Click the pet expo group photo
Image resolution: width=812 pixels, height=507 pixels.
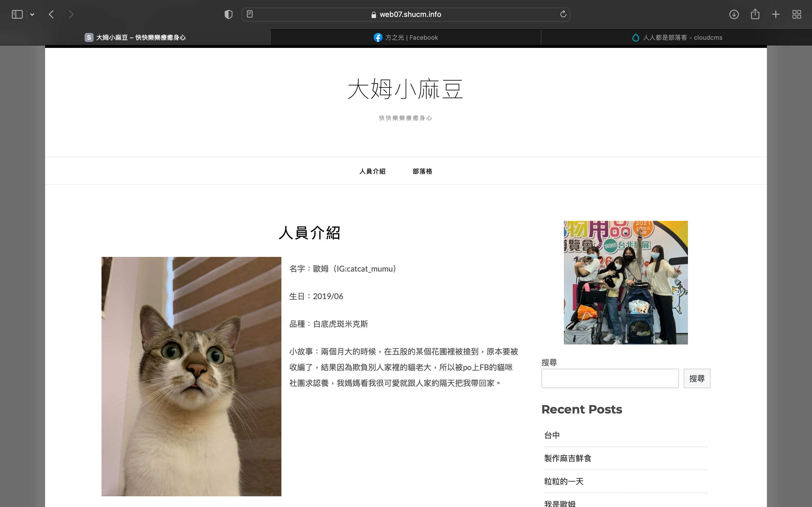[x=625, y=282]
